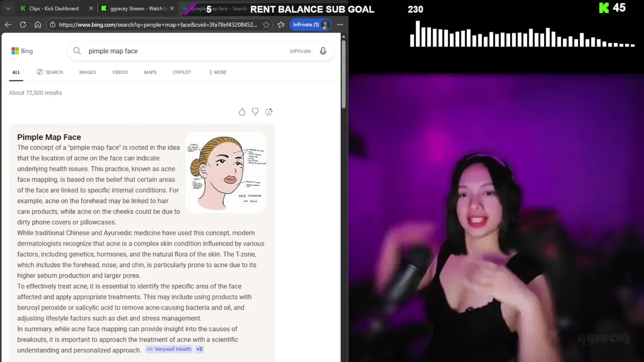
Task: Click the audio visualizer bars overlay
Action: point(522,34)
